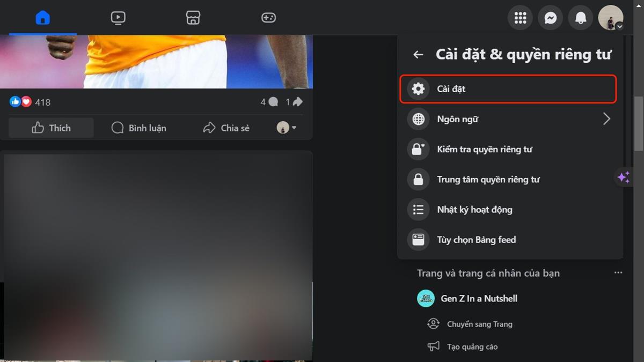Click Chuyển sang Trang link
Screen dimensions: 644x362
[x=479, y=324]
